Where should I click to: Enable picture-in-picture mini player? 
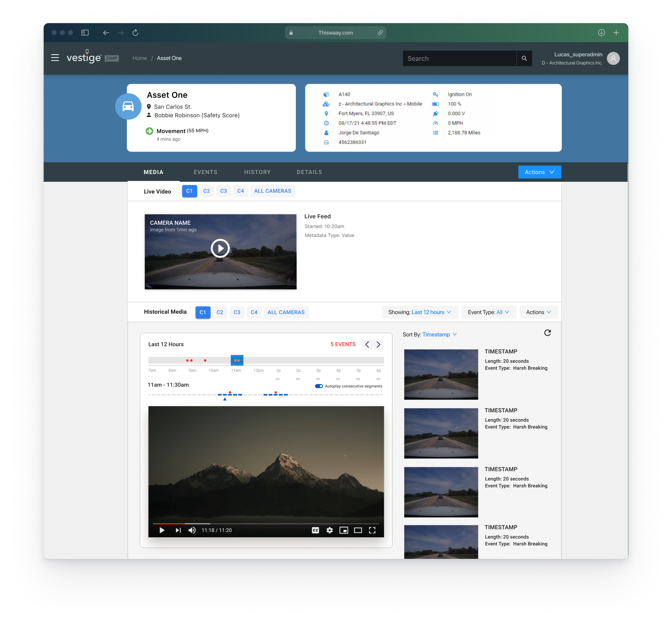[x=344, y=530]
